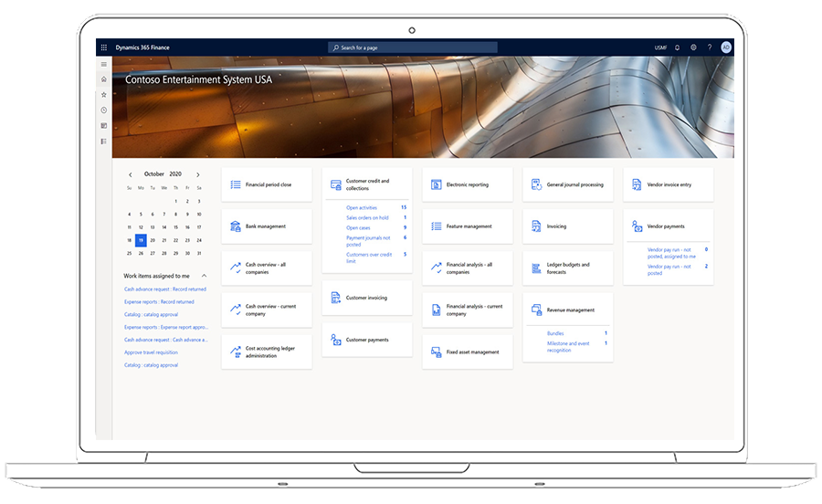Image resolution: width=822 pixels, height=504 pixels.
Task: Open Financial analysis - current company icon
Action: coord(437,310)
